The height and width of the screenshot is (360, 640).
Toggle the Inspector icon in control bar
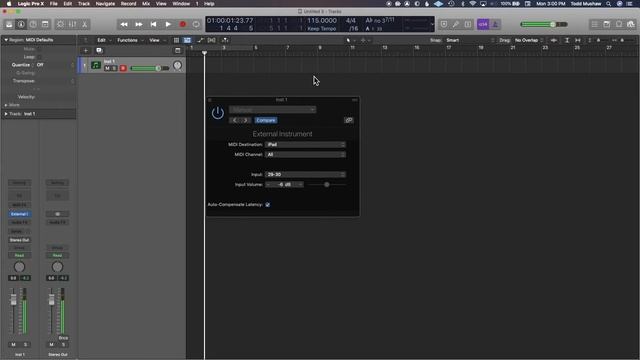[x=21, y=24]
